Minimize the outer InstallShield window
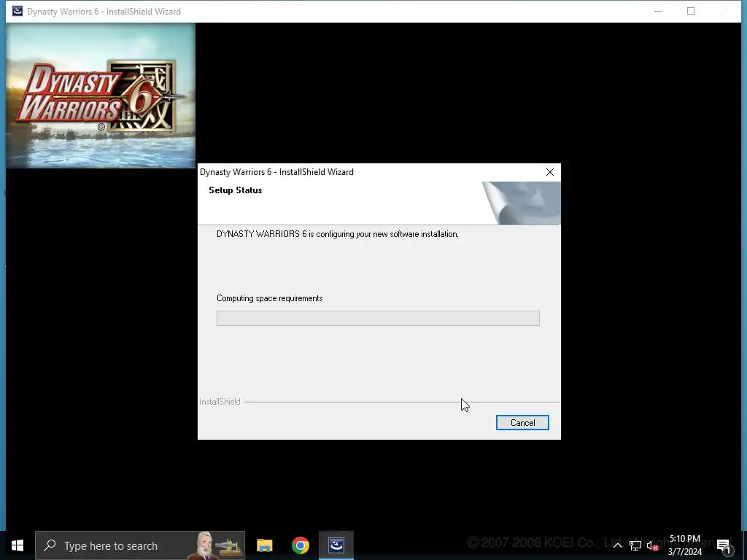 pos(658,11)
